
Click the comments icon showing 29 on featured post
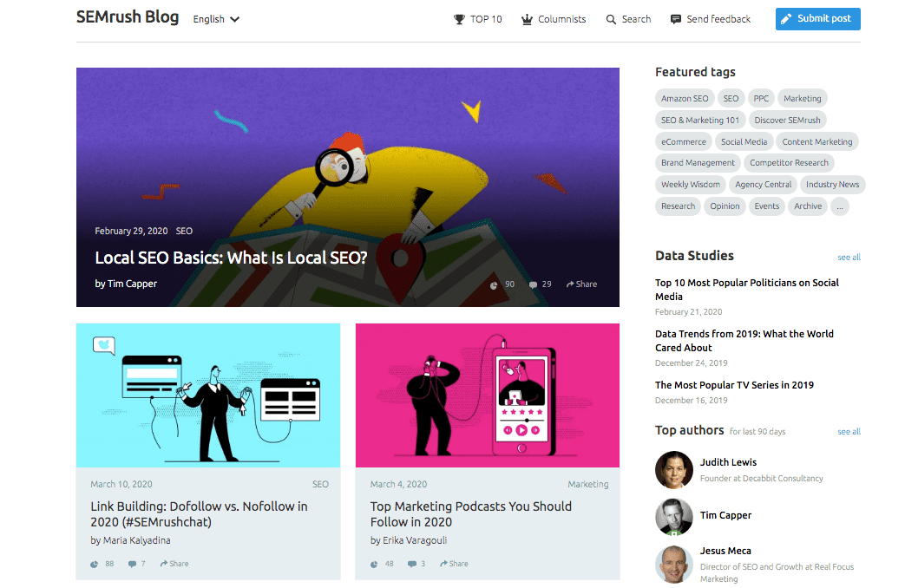point(533,284)
